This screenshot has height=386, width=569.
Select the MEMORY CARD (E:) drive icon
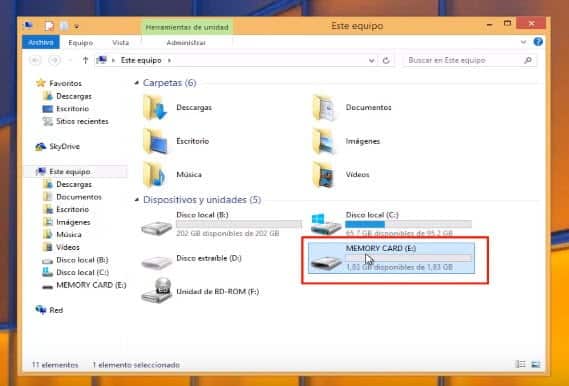(x=326, y=262)
